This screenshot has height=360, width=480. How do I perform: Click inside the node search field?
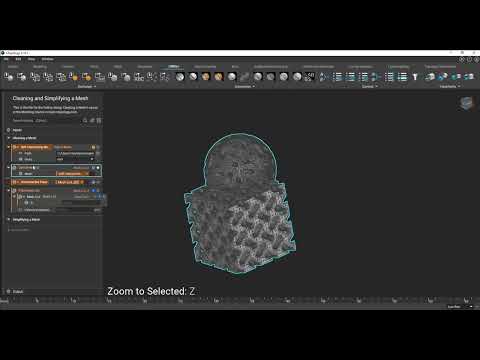[47, 121]
